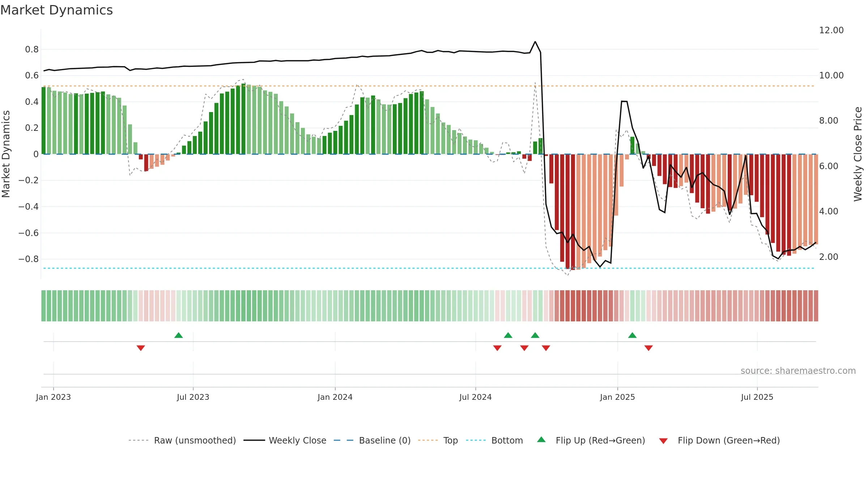
Task: Click the Market Dynamics chart title
Action: click(x=57, y=10)
